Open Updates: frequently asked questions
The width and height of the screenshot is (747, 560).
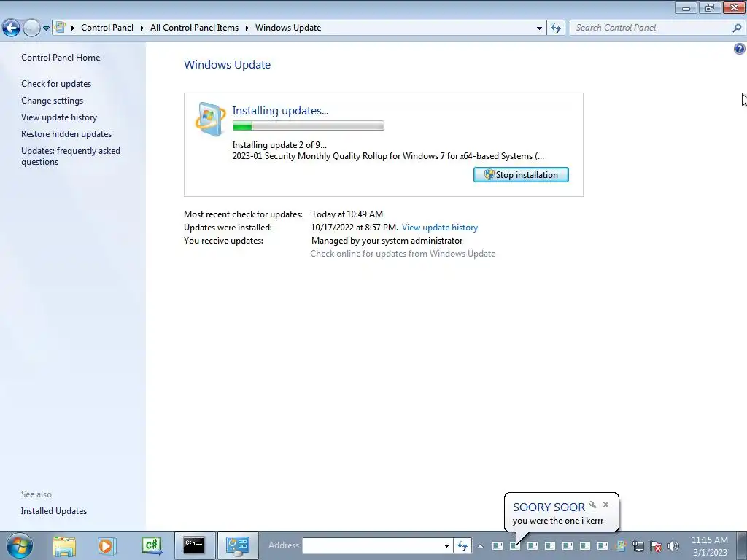[x=71, y=156]
